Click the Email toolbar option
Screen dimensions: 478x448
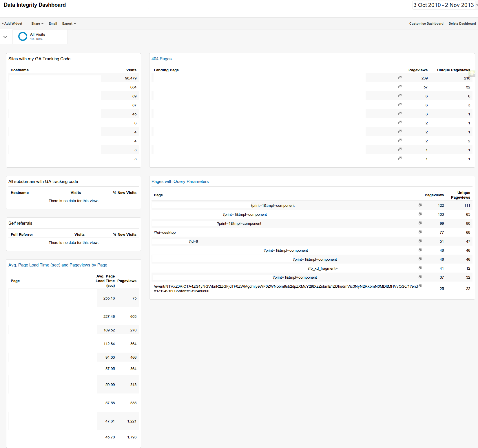pos(53,23)
